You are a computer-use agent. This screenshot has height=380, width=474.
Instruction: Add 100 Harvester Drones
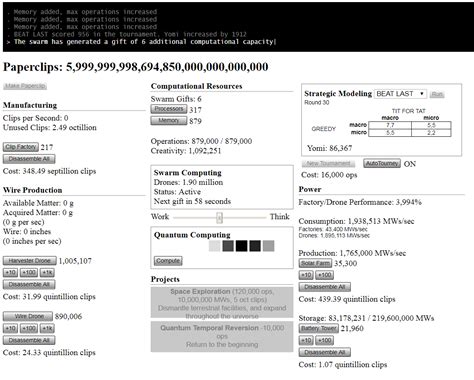click(29, 273)
